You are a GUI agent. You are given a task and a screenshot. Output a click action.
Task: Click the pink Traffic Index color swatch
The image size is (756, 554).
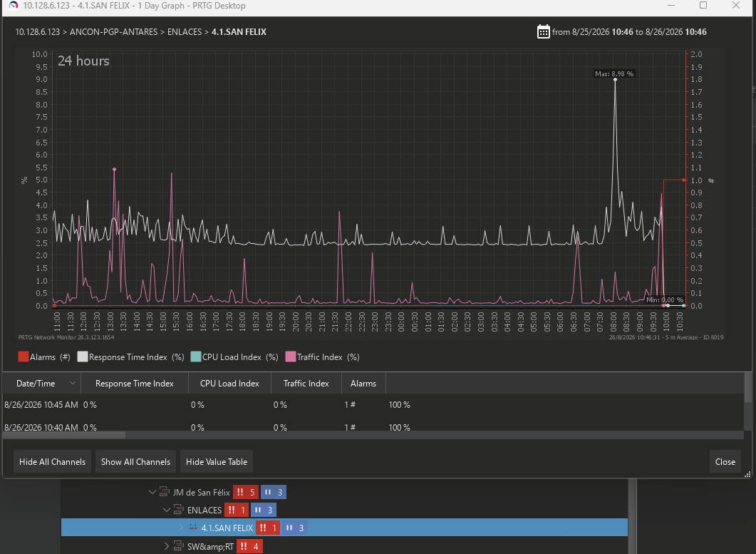290,357
